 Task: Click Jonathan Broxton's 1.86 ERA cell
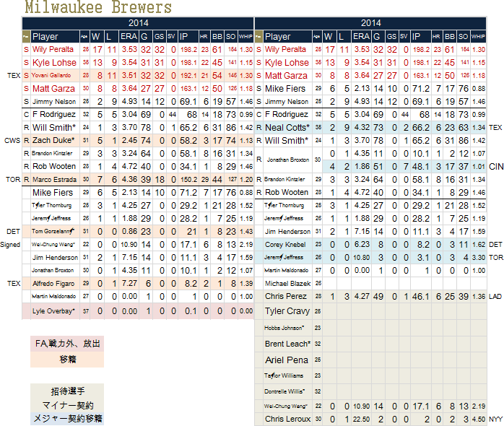(362, 167)
